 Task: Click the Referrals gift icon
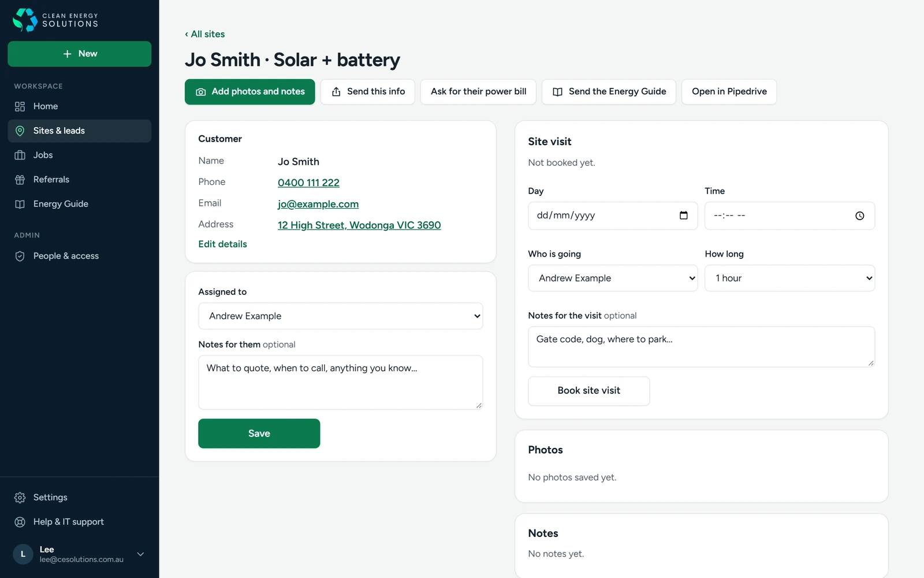tap(20, 180)
